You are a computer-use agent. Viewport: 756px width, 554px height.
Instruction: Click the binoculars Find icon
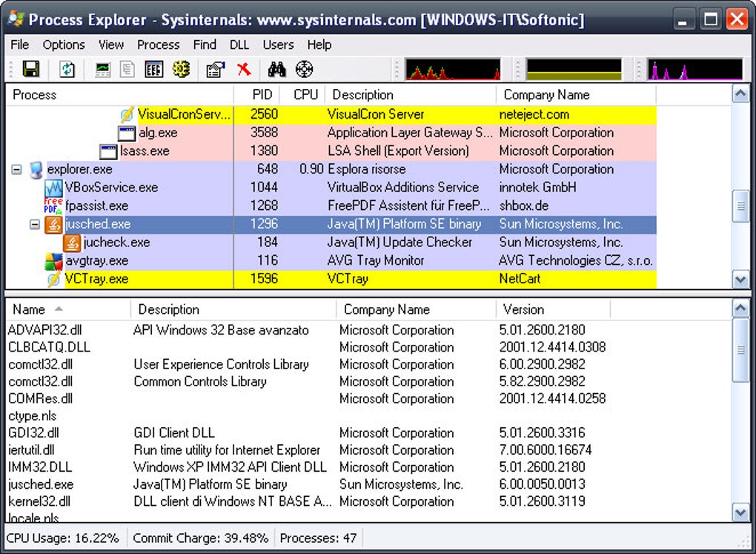277,70
